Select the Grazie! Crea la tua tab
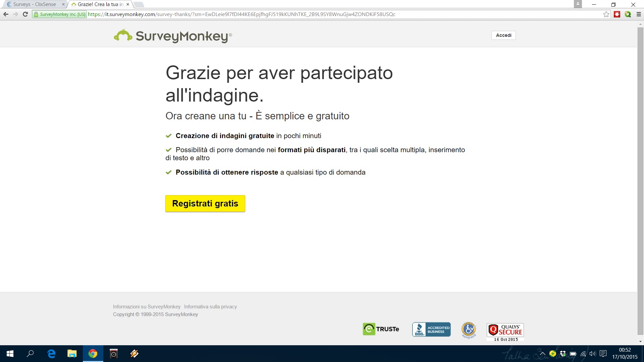644x362 pixels. (x=100, y=4)
